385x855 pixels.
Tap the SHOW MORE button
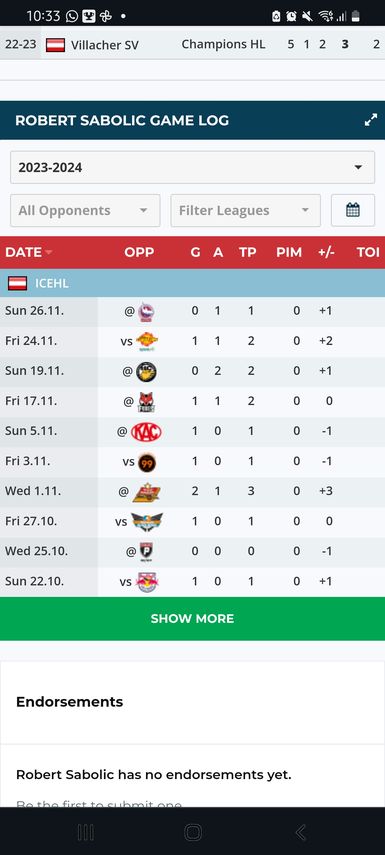[192, 618]
